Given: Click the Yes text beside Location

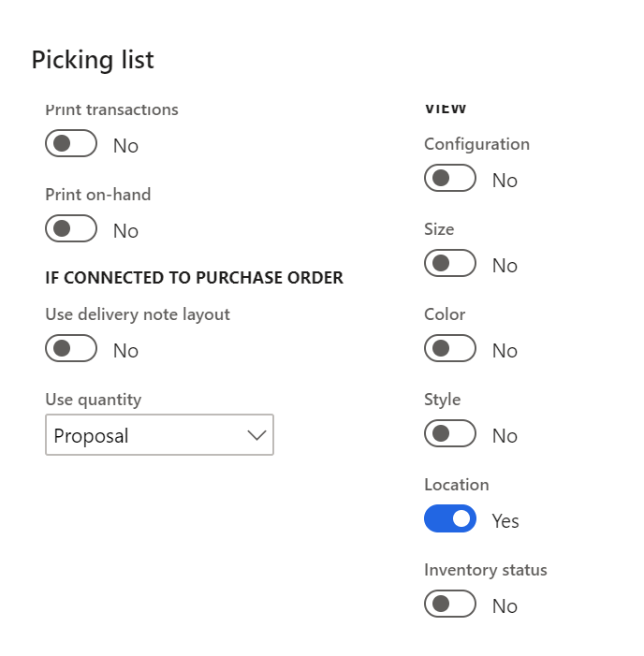Looking at the screenshot, I should 505,521.
